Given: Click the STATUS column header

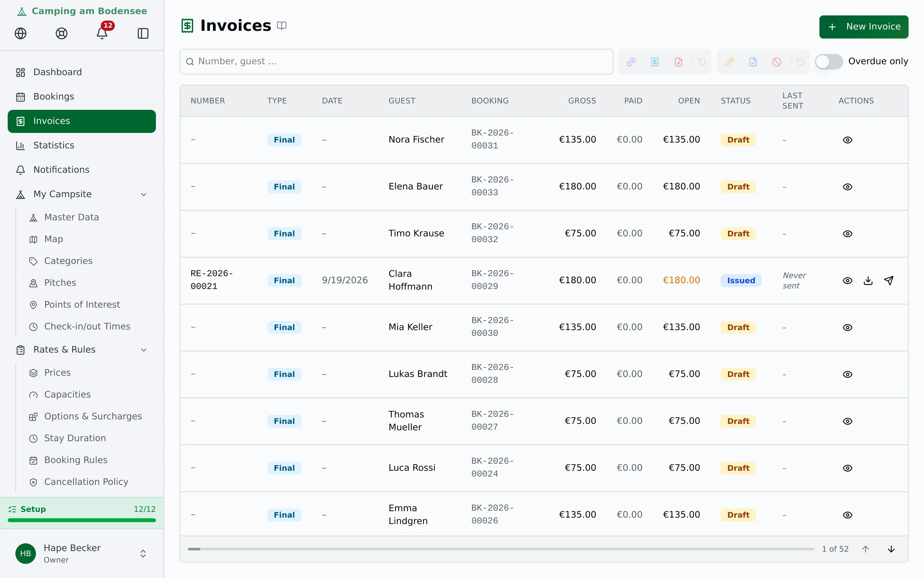Looking at the screenshot, I should (x=735, y=101).
